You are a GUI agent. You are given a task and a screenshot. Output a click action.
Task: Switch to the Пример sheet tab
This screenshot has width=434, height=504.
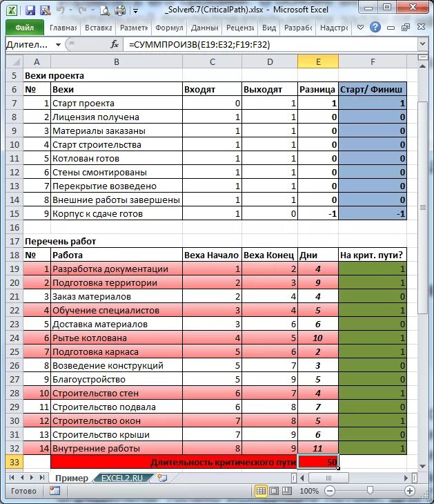[71, 478]
